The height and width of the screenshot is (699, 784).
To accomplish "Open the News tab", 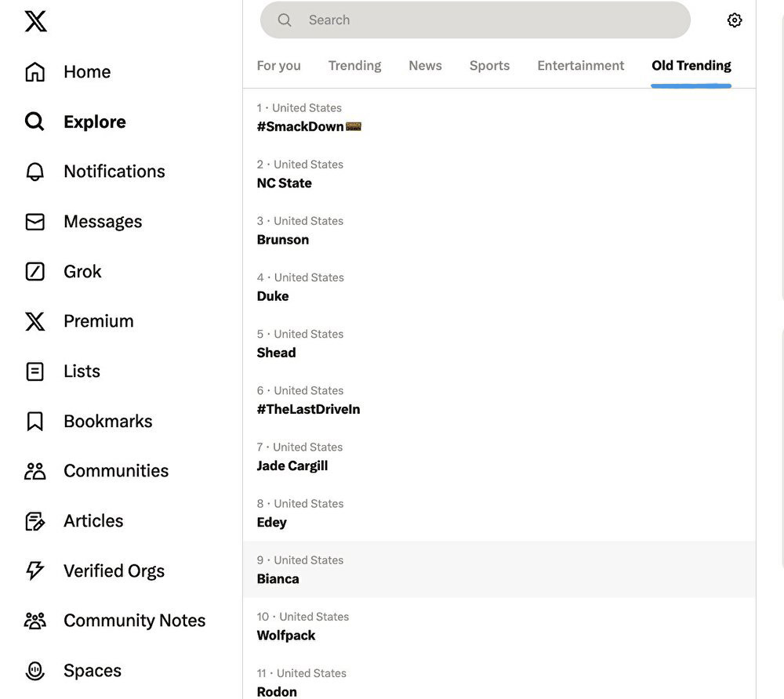I will [425, 66].
